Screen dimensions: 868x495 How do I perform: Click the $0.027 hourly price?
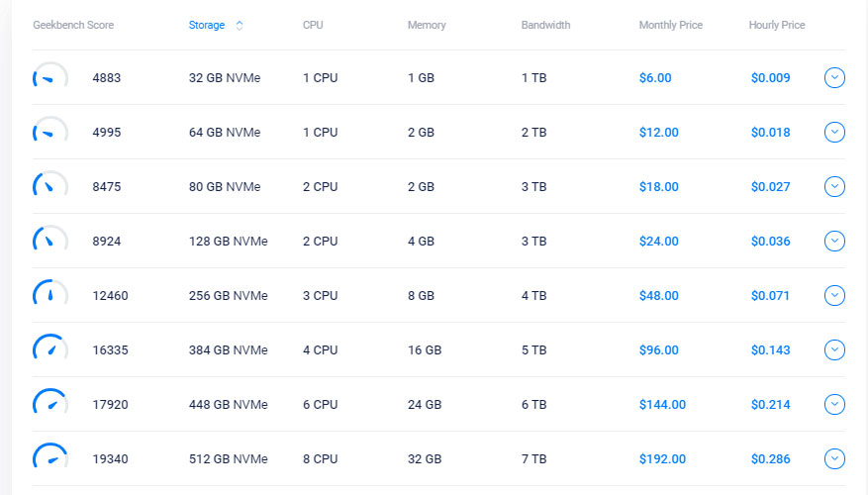(x=770, y=186)
